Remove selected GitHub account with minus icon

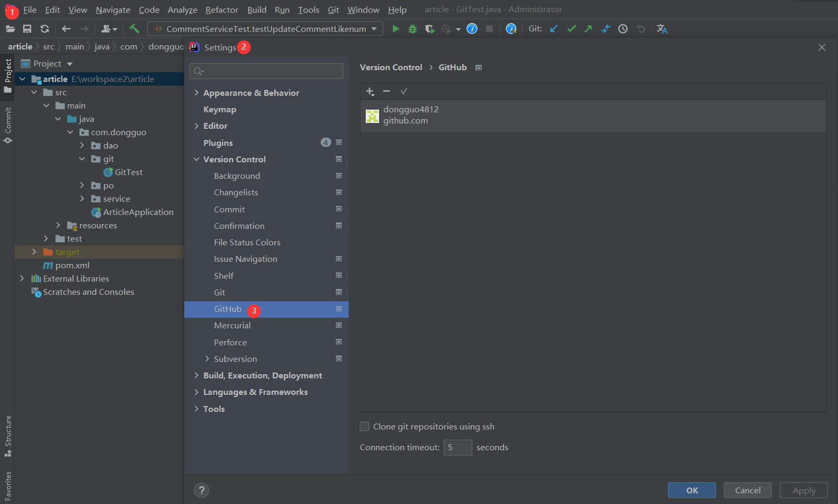pos(387,92)
